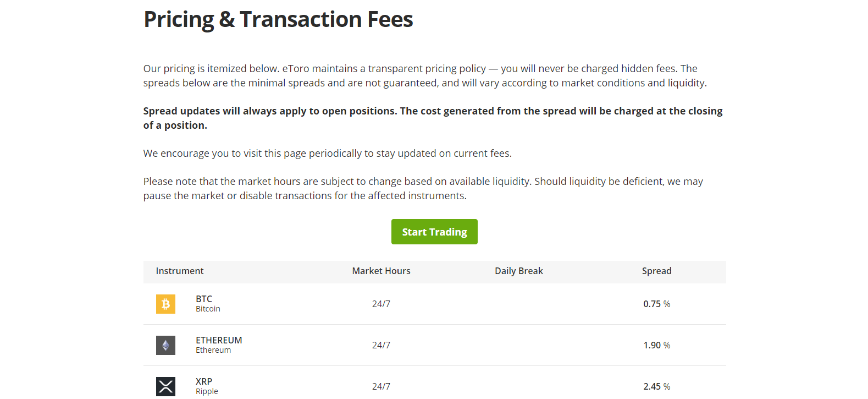Open the Ethereum instrument via its diamond logo
Viewport: 868px width, 399px height.
point(165,345)
